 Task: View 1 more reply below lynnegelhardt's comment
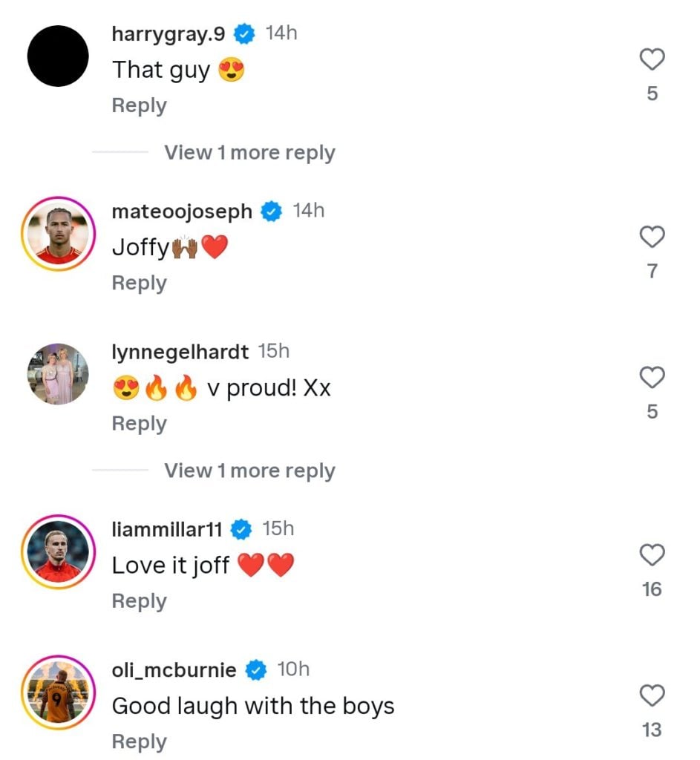pos(249,471)
